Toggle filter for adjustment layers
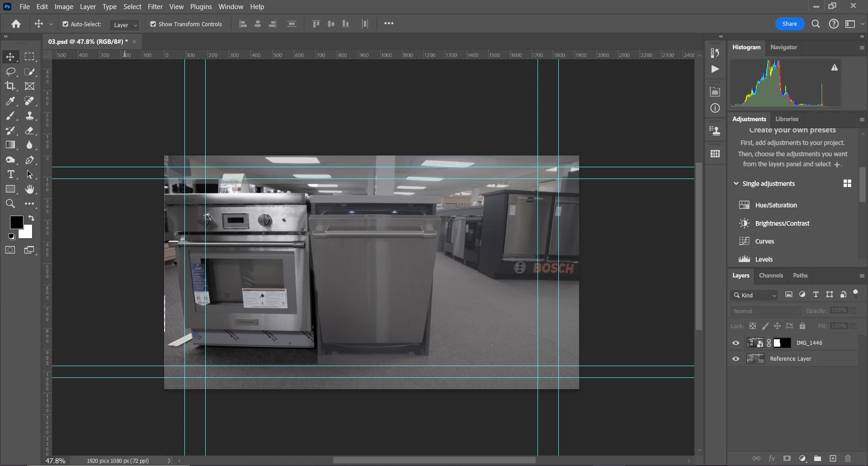Viewport: 868px width, 466px height. point(802,295)
